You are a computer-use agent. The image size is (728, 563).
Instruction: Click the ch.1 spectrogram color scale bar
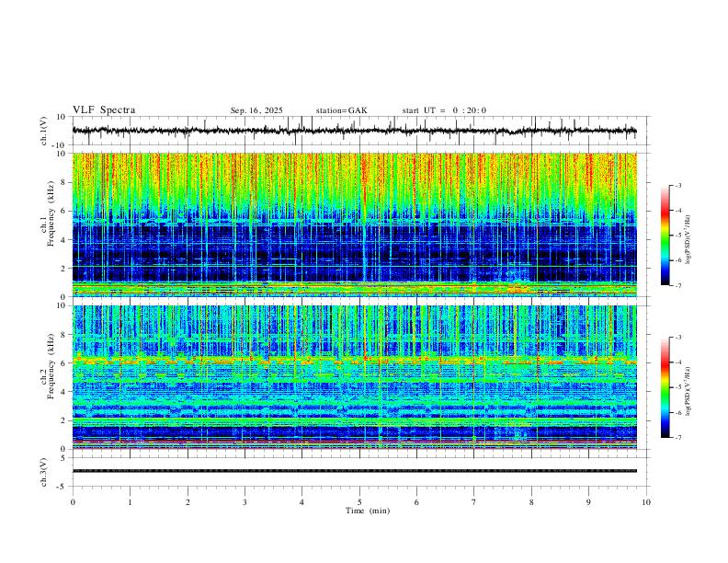pos(665,236)
